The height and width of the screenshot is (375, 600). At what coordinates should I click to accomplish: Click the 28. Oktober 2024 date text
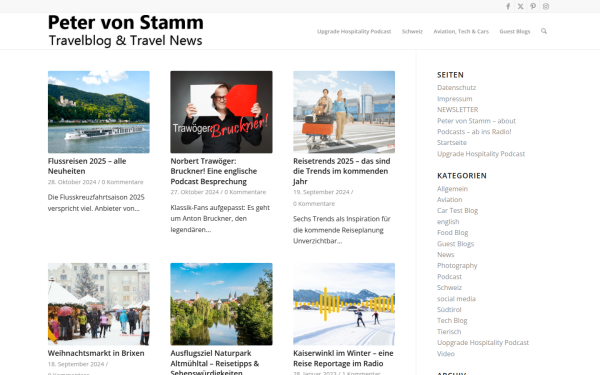(x=72, y=182)
